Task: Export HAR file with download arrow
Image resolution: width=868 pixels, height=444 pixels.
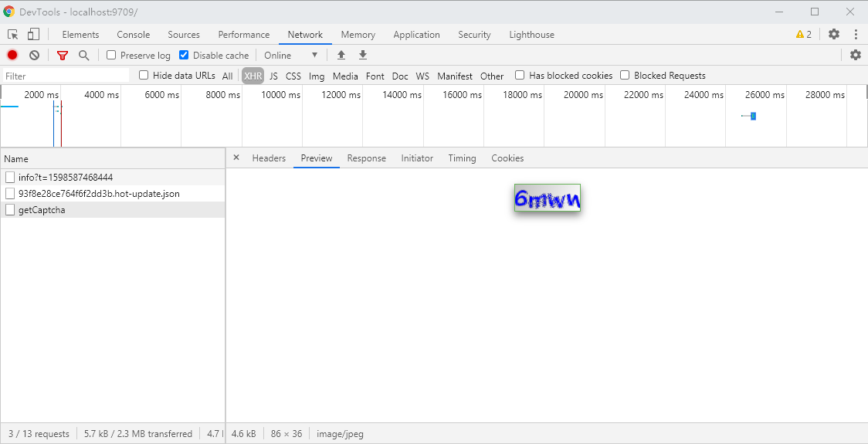Action: pyautogui.click(x=363, y=55)
